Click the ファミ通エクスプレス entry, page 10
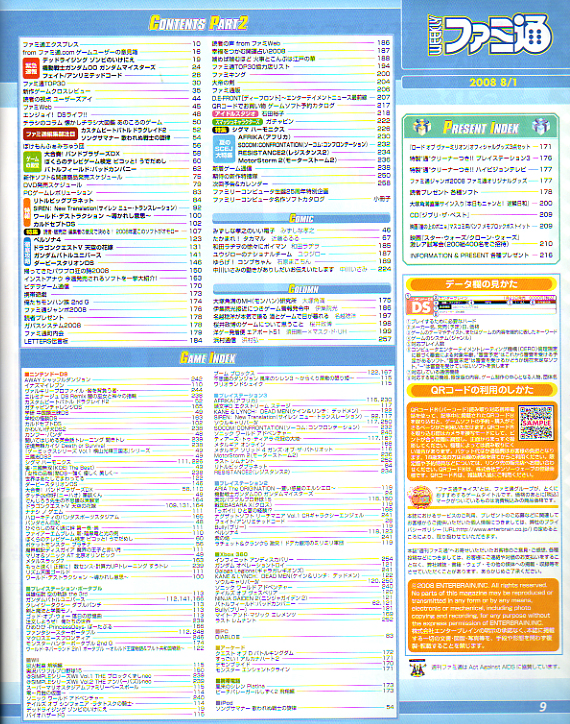 [x=111, y=44]
